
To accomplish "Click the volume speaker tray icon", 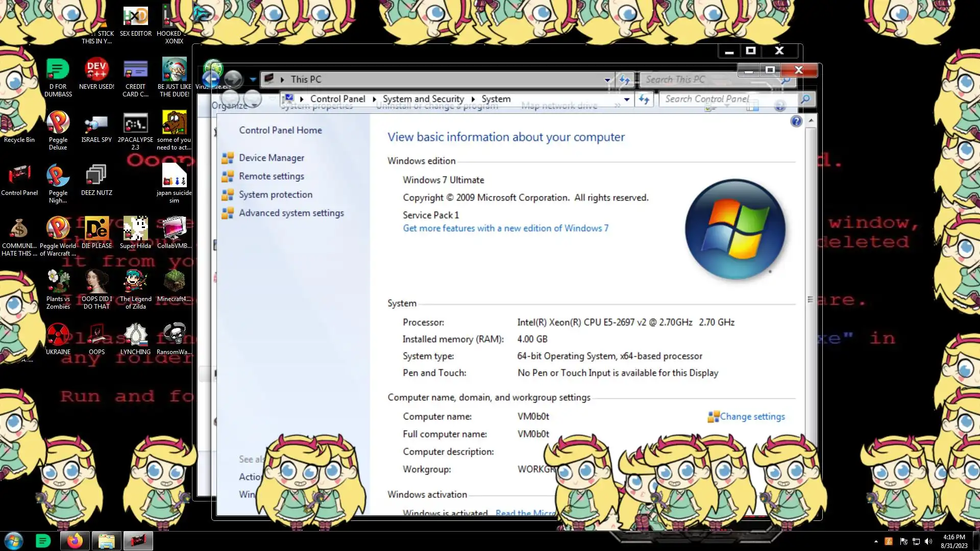I will [x=928, y=541].
